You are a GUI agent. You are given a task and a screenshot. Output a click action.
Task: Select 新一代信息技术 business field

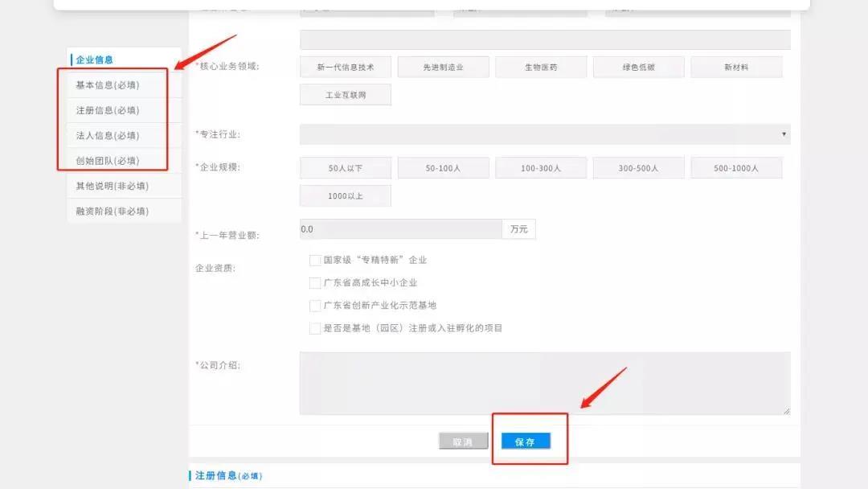tap(346, 68)
